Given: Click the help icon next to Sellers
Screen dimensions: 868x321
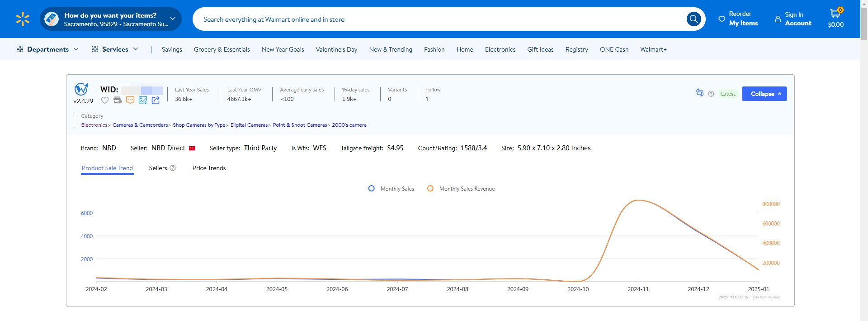Looking at the screenshot, I should pyautogui.click(x=173, y=168).
